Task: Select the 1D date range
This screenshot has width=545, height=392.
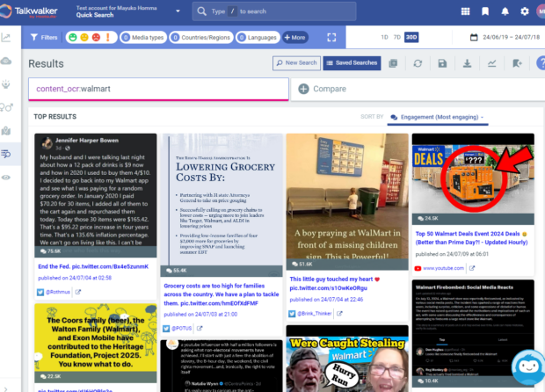Action: coord(384,37)
